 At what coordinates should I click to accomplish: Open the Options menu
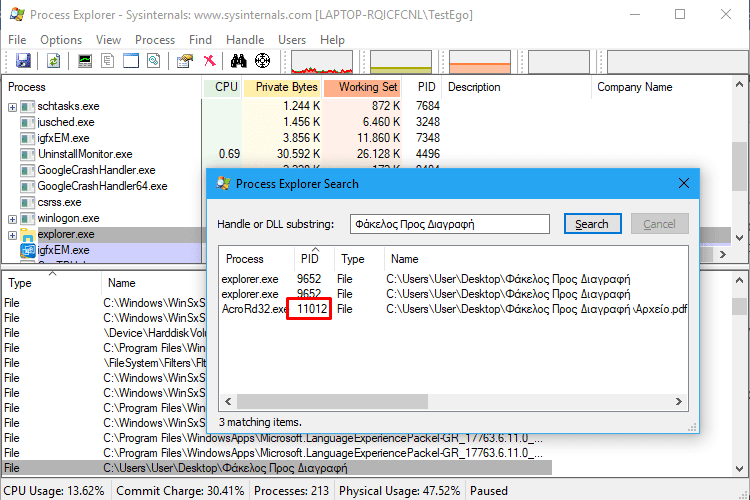[61, 40]
